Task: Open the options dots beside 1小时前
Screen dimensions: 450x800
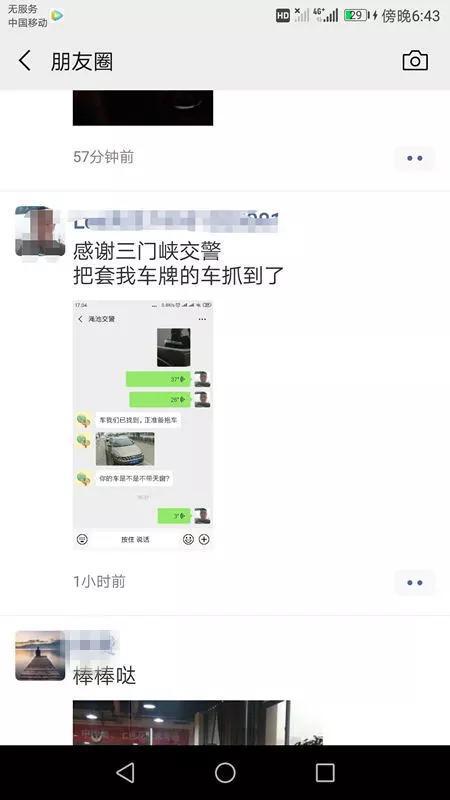Action: pos(415,583)
